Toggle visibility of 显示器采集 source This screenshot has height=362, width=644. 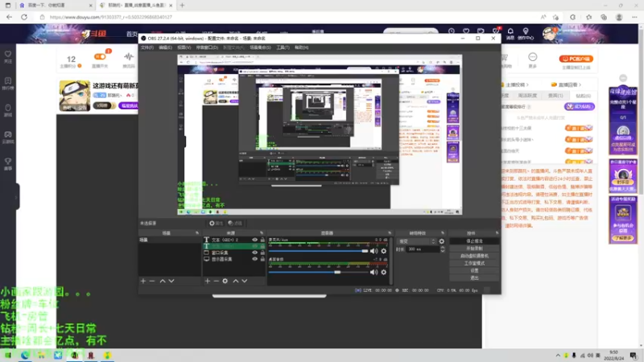(x=254, y=259)
